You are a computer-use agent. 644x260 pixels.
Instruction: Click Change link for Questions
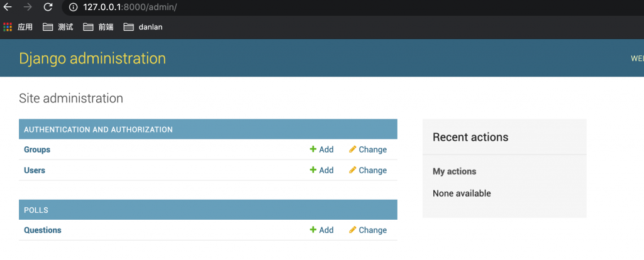[372, 230]
